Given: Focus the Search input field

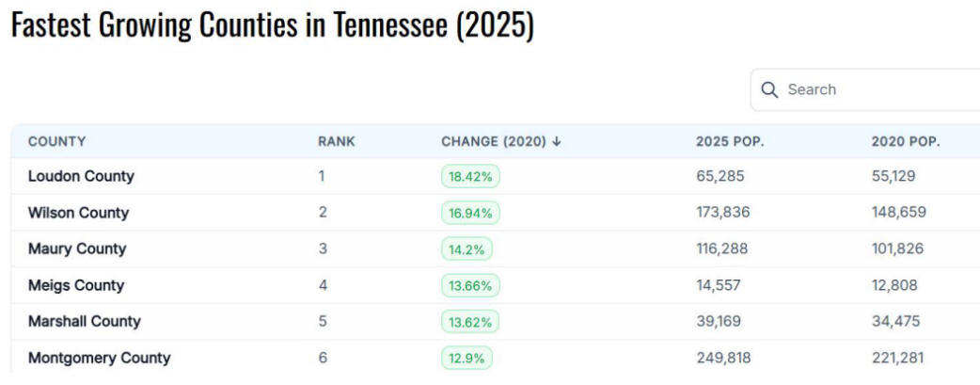Looking at the screenshot, I should pyautogui.click(x=865, y=90).
